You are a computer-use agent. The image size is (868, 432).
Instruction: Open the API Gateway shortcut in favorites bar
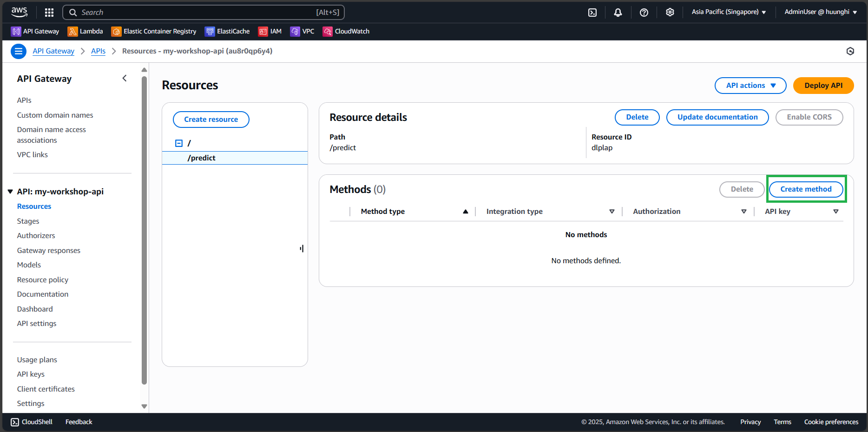(x=35, y=32)
